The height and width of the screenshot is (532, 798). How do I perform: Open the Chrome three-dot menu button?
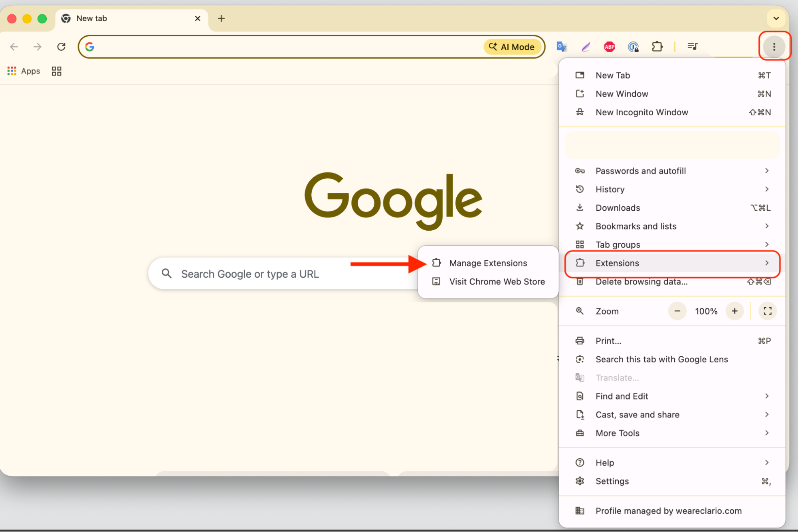pos(774,47)
